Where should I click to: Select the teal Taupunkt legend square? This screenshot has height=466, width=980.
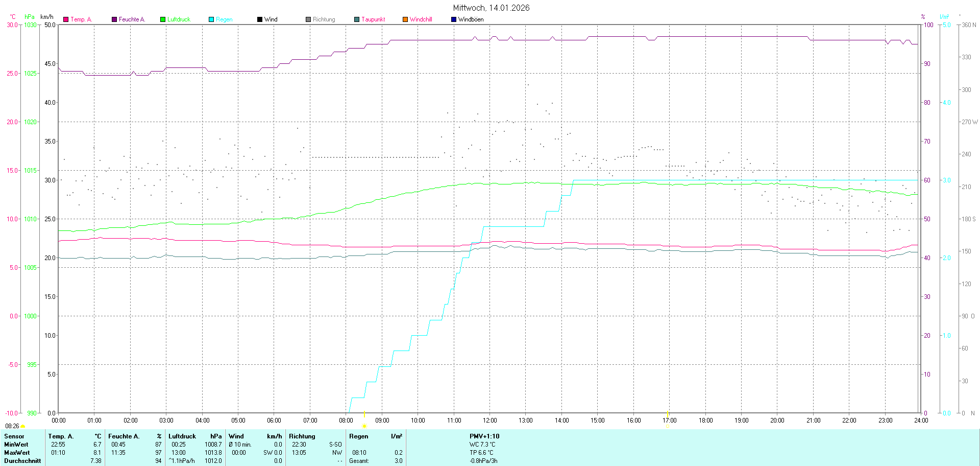point(357,19)
